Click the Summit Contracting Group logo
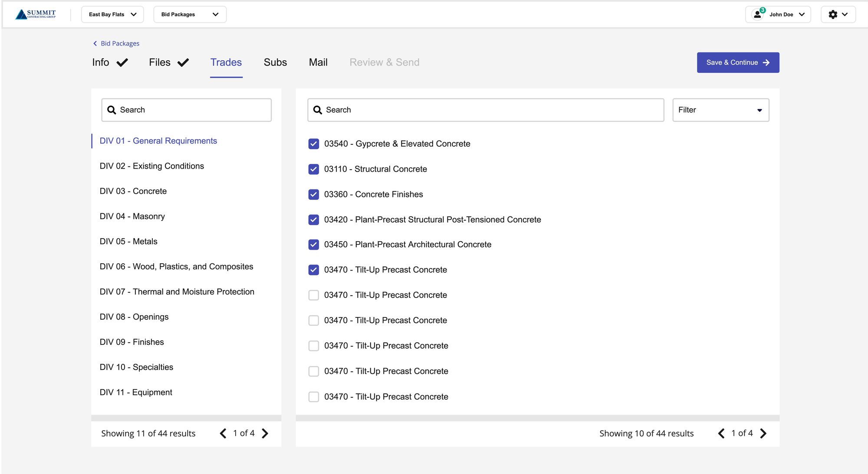This screenshot has width=868, height=474. (36, 14)
